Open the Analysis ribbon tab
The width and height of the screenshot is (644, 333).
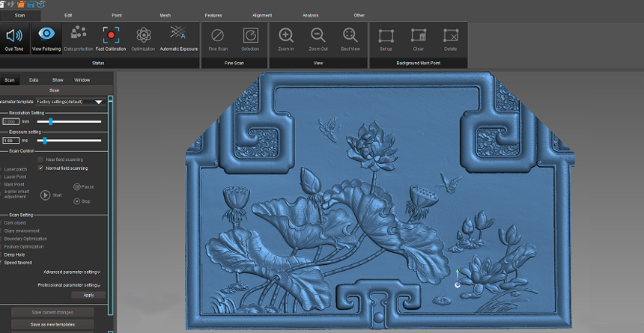[x=311, y=16]
